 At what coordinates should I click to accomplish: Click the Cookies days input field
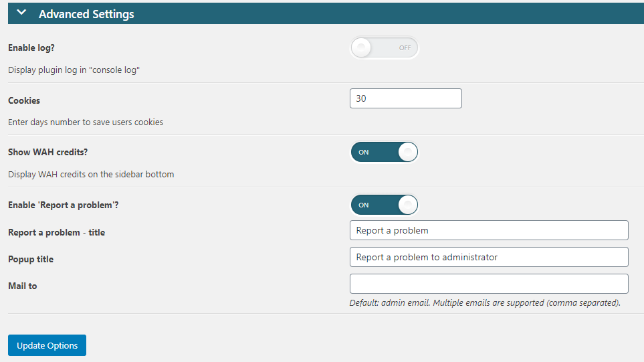pos(406,98)
